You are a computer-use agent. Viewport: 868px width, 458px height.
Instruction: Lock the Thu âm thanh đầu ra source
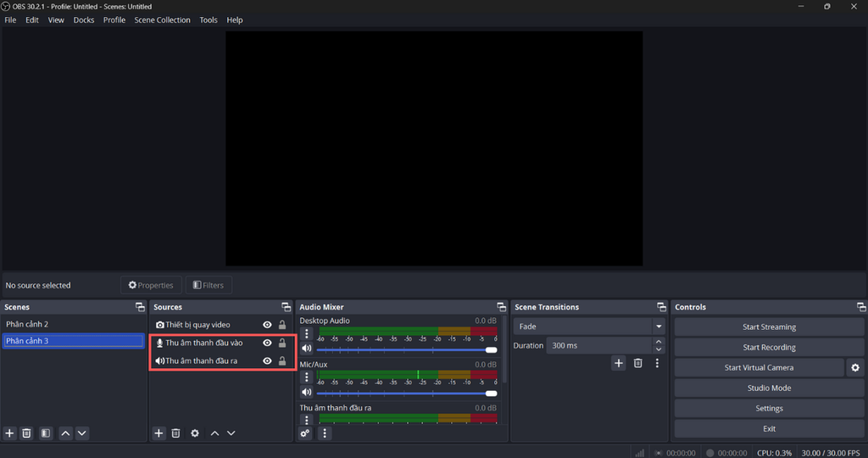click(282, 361)
